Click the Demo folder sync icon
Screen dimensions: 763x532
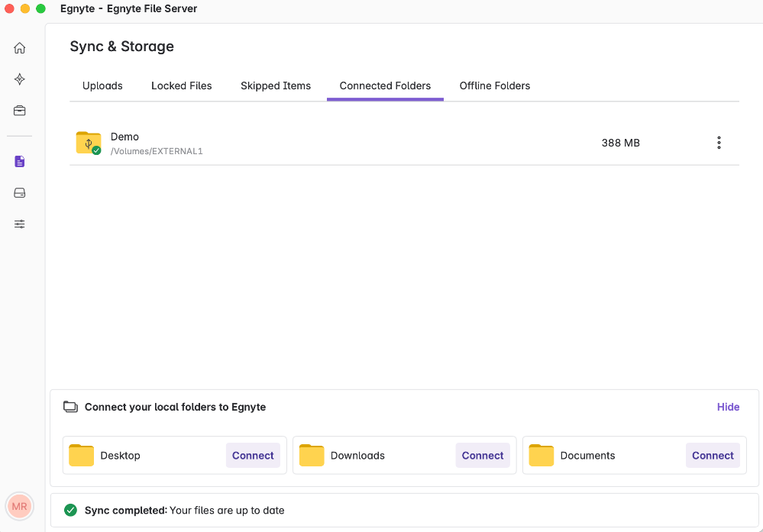[x=89, y=143]
